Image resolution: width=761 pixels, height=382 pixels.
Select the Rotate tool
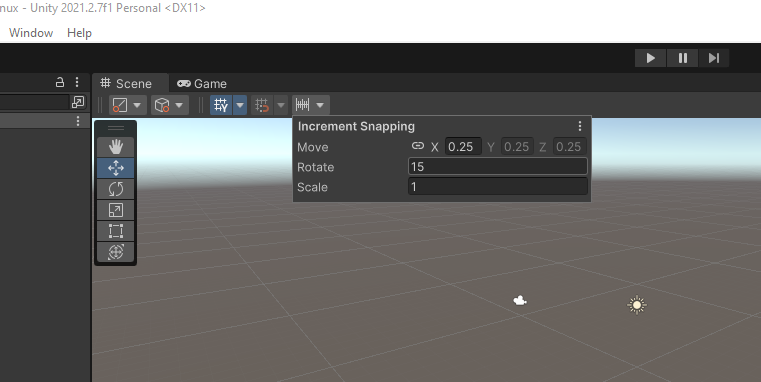click(116, 189)
